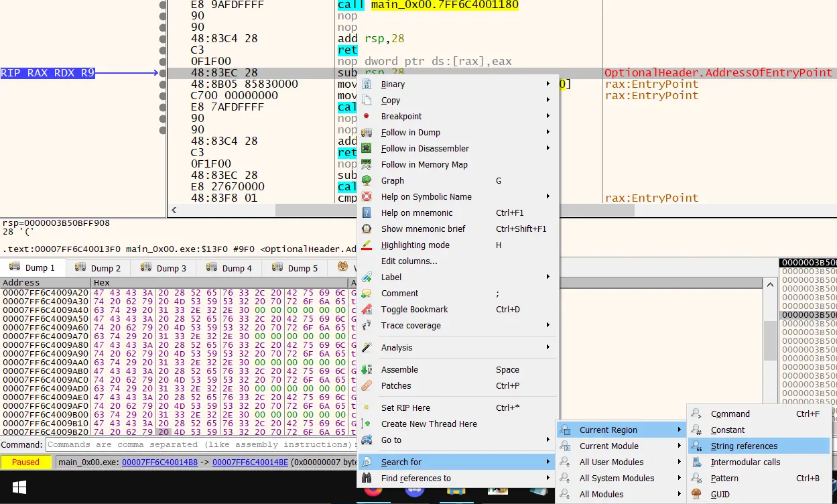Image resolution: width=837 pixels, height=504 pixels.
Task: Click the Breakpoint red dot icon
Action: (367, 116)
